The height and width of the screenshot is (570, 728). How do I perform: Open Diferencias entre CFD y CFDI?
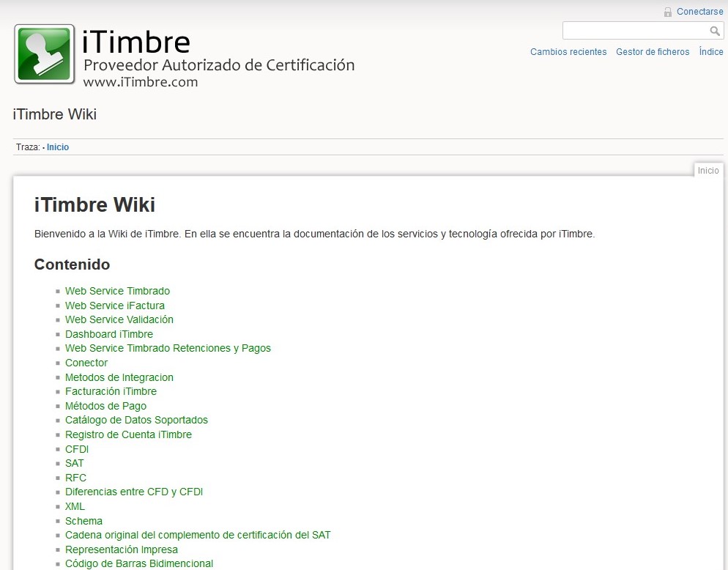pyautogui.click(x=133, y=492)
